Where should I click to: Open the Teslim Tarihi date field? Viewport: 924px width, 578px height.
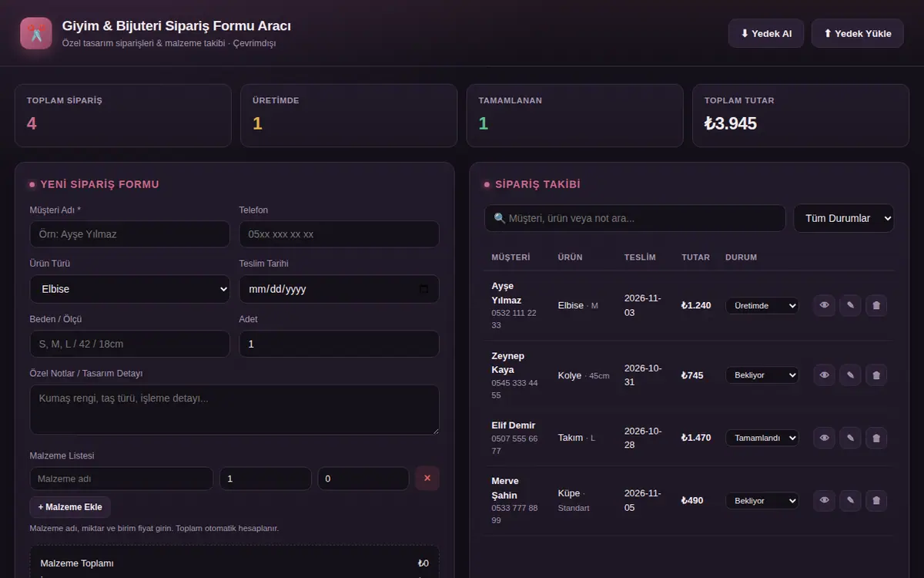pyautogui.click(x=340, y=289)
